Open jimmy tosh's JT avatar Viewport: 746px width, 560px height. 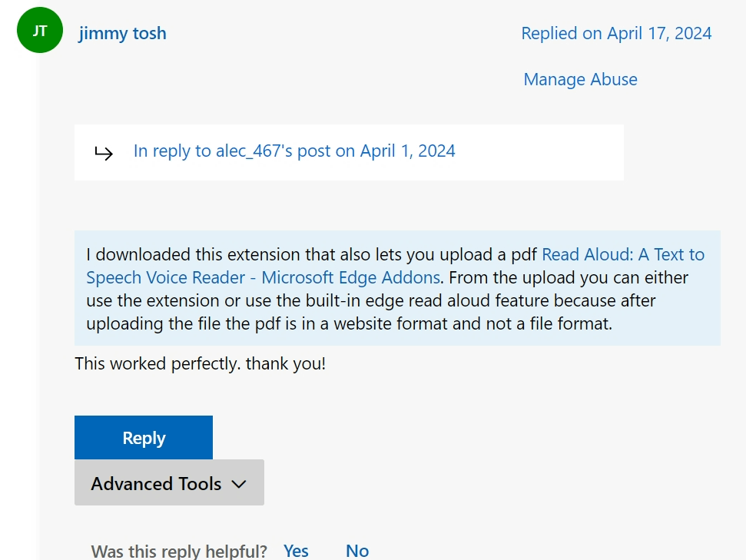[x=40, y=30]
